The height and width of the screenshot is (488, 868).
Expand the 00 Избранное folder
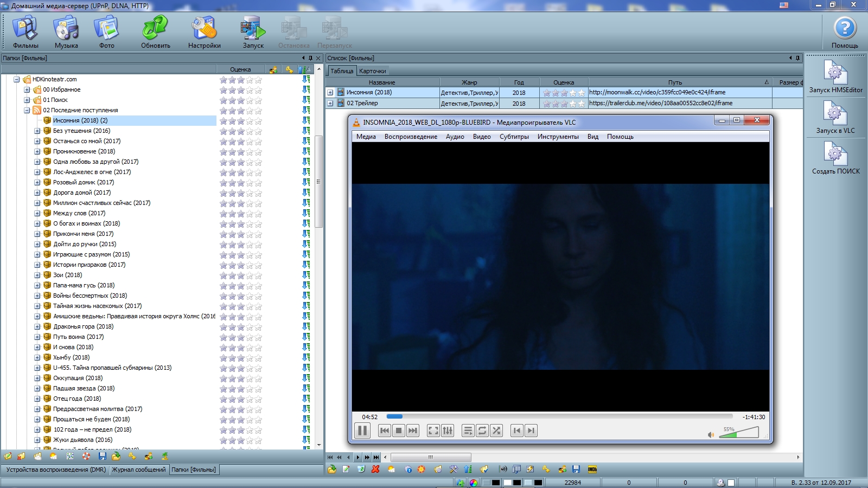click(27, 90)
